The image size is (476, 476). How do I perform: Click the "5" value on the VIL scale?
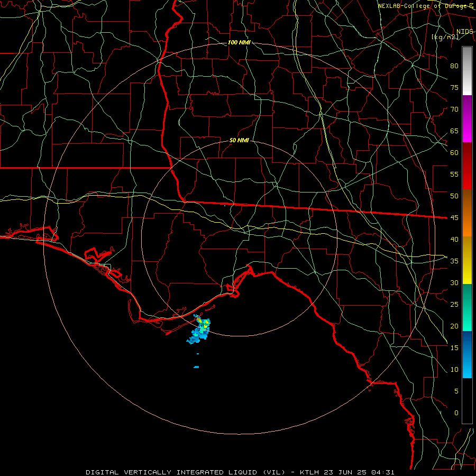[456, 391]
